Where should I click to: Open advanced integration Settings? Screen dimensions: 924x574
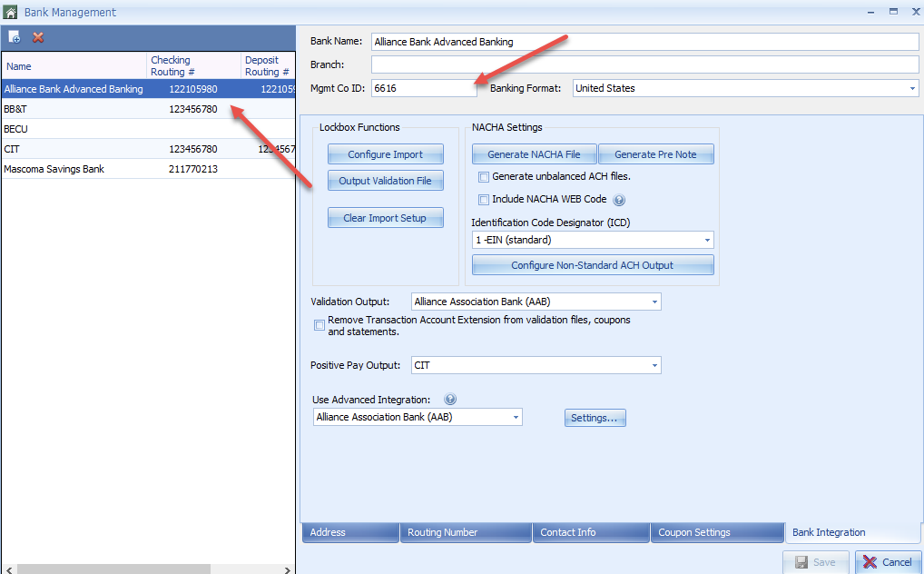coord(595,419)
